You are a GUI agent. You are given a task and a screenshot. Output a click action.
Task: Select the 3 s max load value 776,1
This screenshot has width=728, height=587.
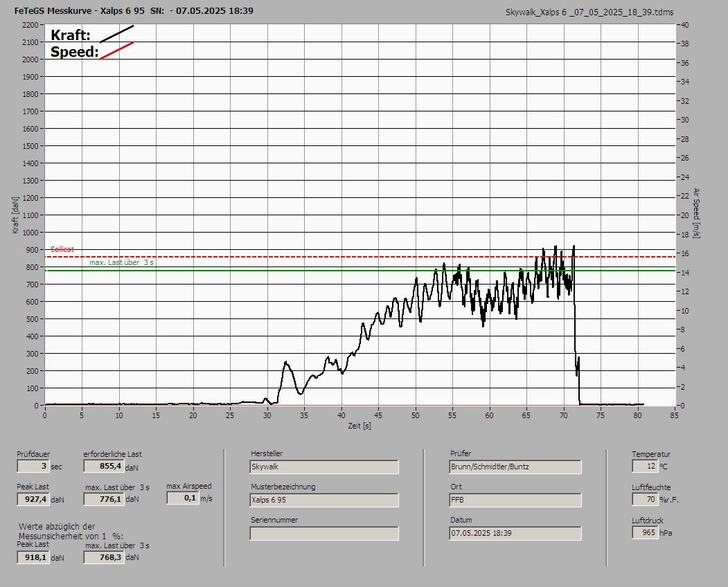coord(103,499)
